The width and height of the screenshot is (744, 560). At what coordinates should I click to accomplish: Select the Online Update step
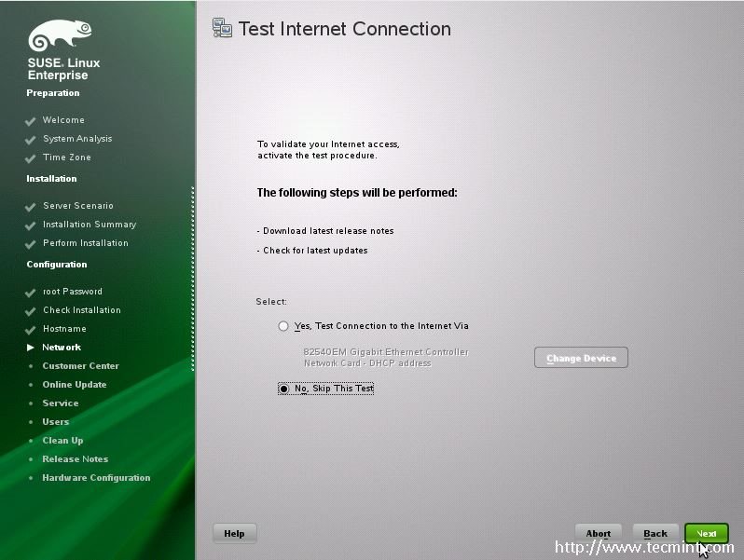point(74,385)
